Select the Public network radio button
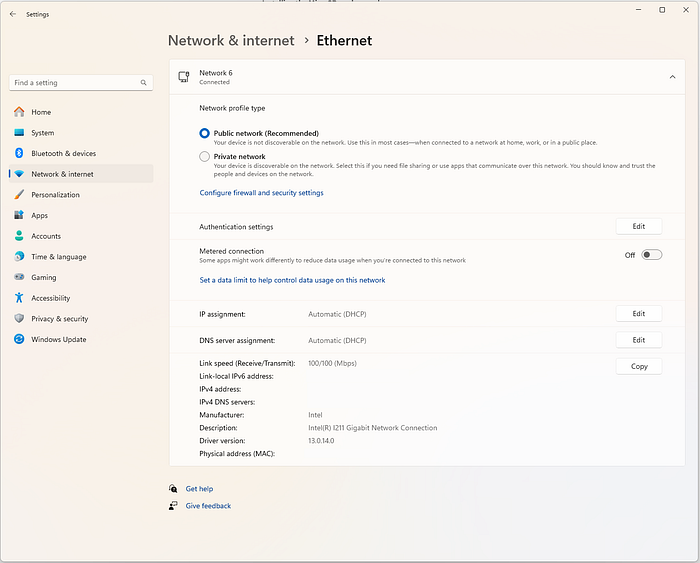700x563 pixels. 205,133
